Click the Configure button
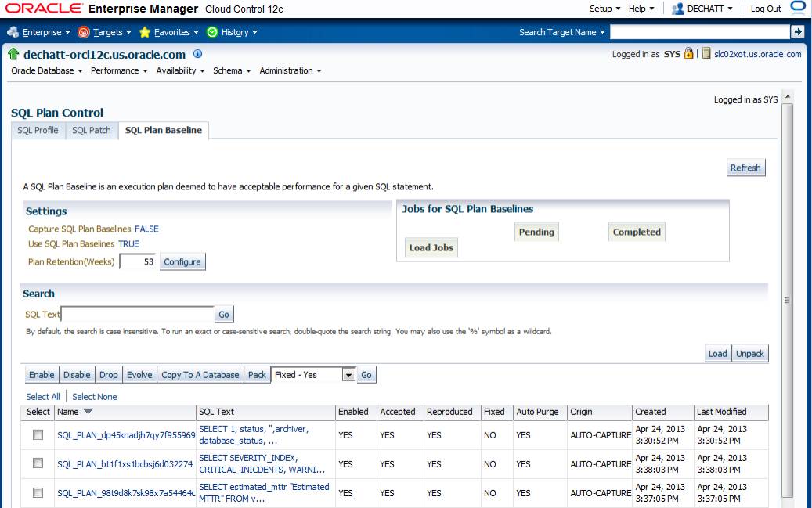The image size is (812, 508). pyautogui.click(x=182, y=261)
